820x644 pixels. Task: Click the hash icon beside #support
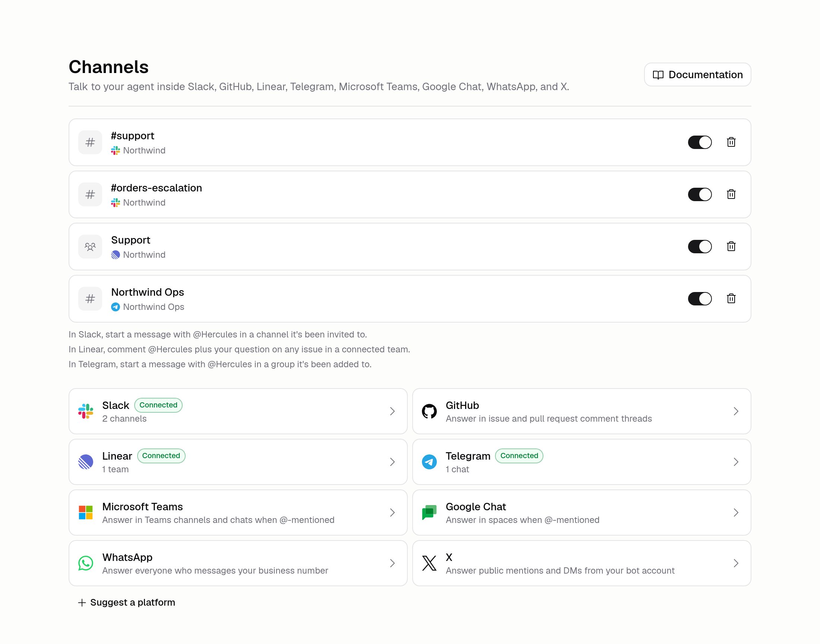tap(90, 142)
